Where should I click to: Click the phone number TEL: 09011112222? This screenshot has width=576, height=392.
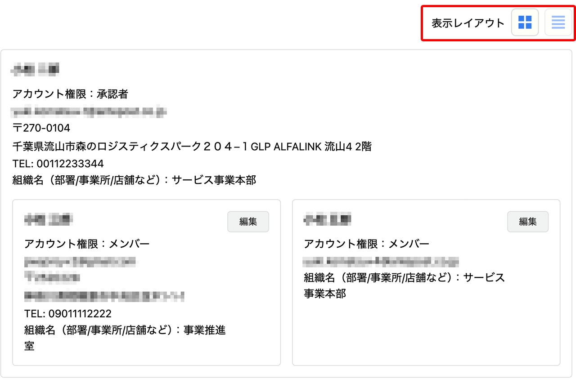(67, 313)
